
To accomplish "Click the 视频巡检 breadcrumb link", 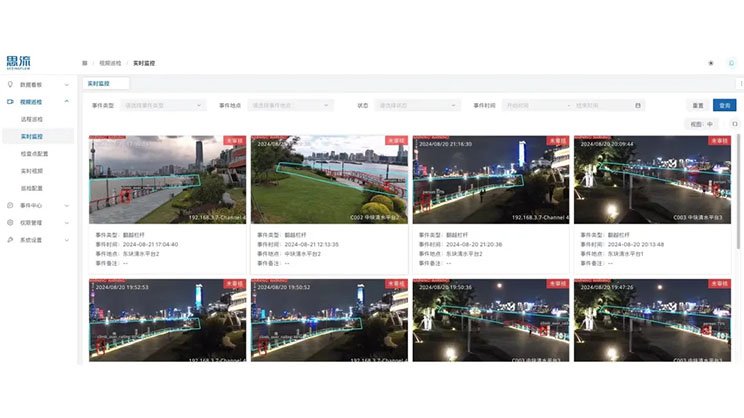I will [110, 63].
